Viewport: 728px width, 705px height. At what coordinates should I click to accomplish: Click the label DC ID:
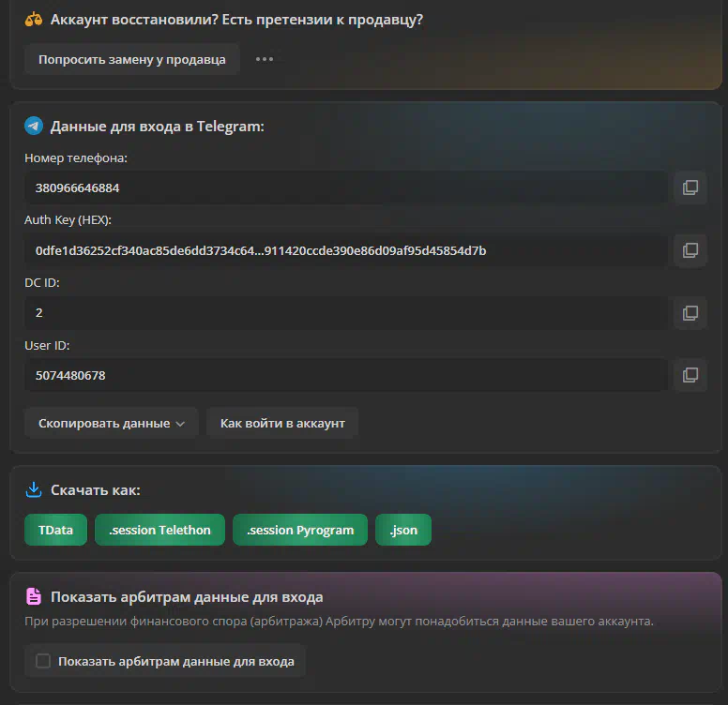click(42, 282)
